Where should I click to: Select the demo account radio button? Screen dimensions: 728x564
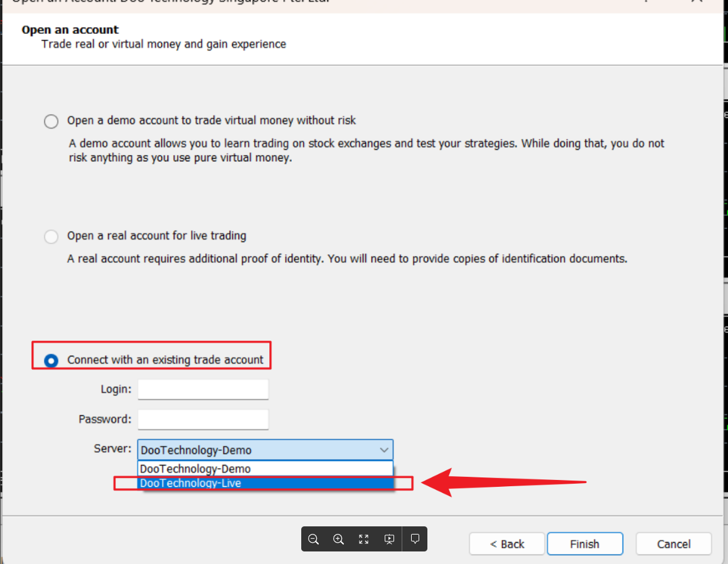point(51,121)
